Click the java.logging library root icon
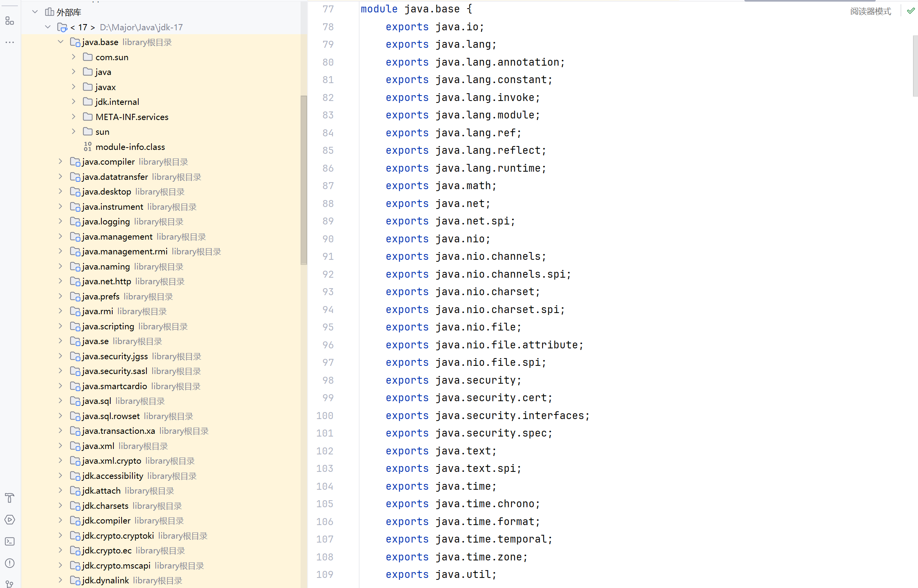The height and width of the screenshot is (588, 918). (x=75, y=221)
